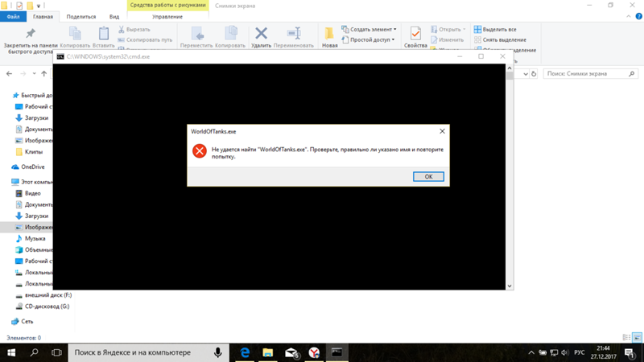644x362 pixels.
Task: Select Этот компьютер in the navigation pane
Action: [32, 182]
